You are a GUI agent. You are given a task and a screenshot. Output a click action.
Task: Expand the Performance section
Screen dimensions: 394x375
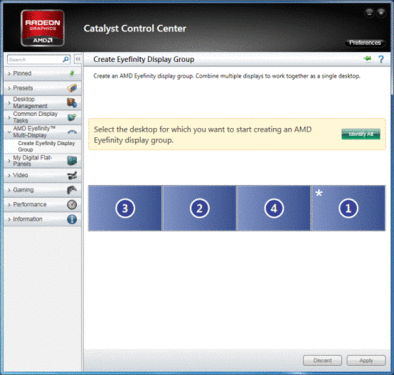point(42,204)
